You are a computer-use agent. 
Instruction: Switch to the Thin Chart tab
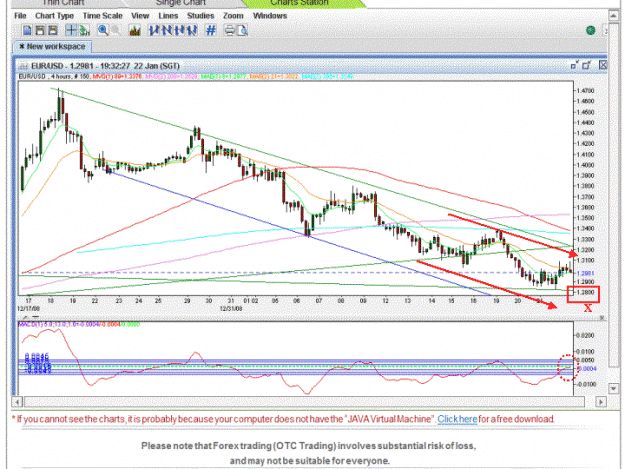[63, 3]
